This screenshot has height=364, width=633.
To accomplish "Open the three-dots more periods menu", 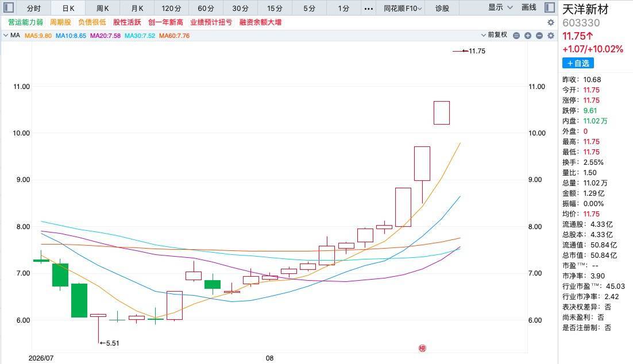I will pyautogui.click(x=369, y=9).
